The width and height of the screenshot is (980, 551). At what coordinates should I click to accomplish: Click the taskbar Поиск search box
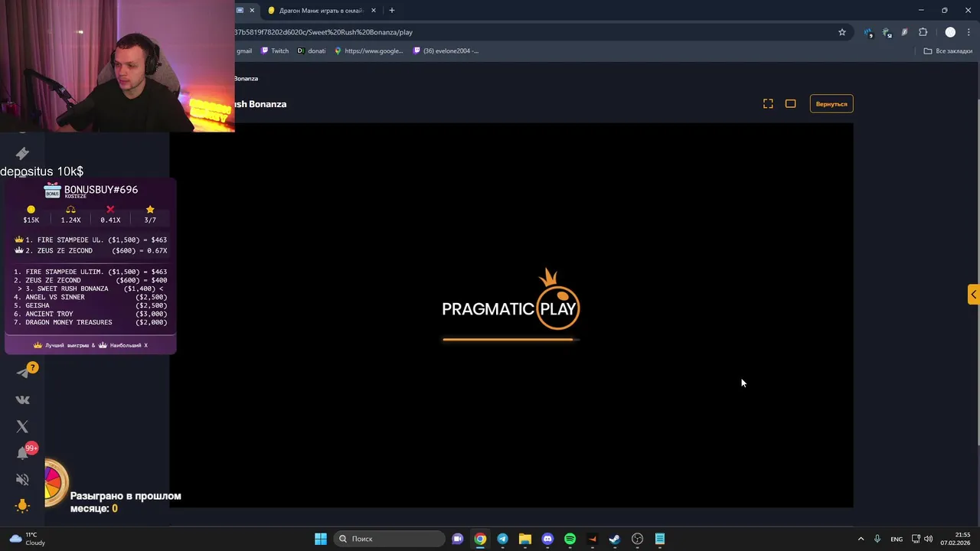pyautogui.click(x=390, y=539)
